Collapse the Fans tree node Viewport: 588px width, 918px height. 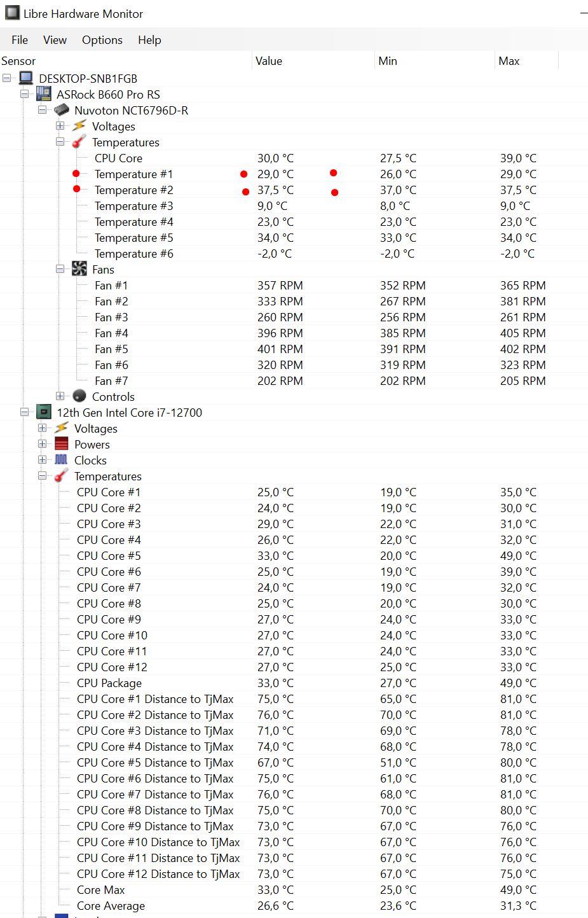point(60,269)
